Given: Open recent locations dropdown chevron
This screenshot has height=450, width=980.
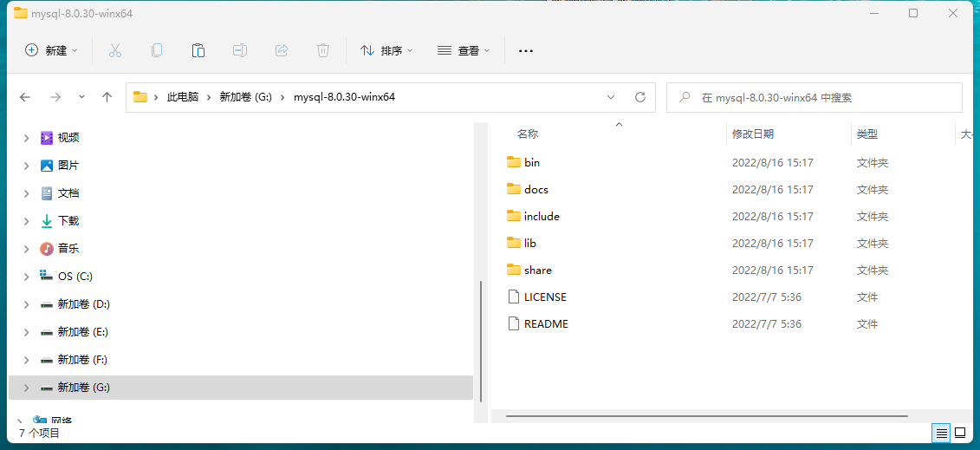Looking at the screenshot, I should 81,97.
